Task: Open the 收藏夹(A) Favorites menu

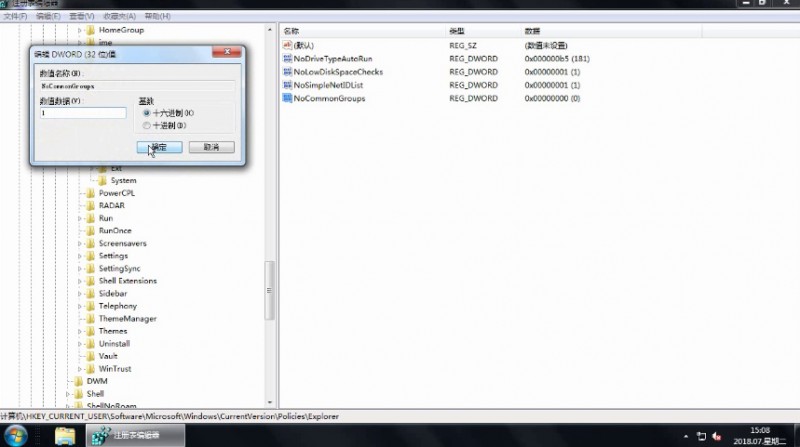Action: pyautogui.click(x=119, y=16)
